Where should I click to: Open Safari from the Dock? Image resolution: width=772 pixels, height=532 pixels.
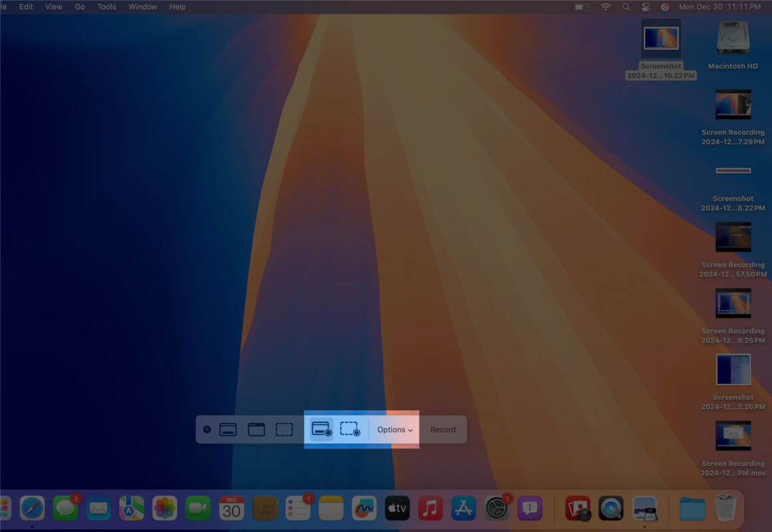32,507
